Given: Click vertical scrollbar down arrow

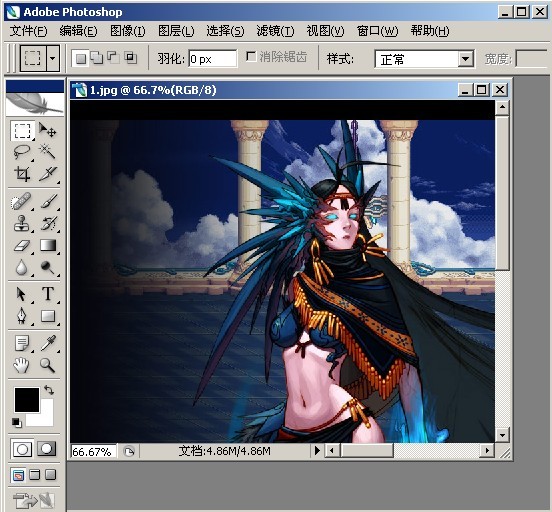Looking at the screenshot, I should tap(502, 435).
